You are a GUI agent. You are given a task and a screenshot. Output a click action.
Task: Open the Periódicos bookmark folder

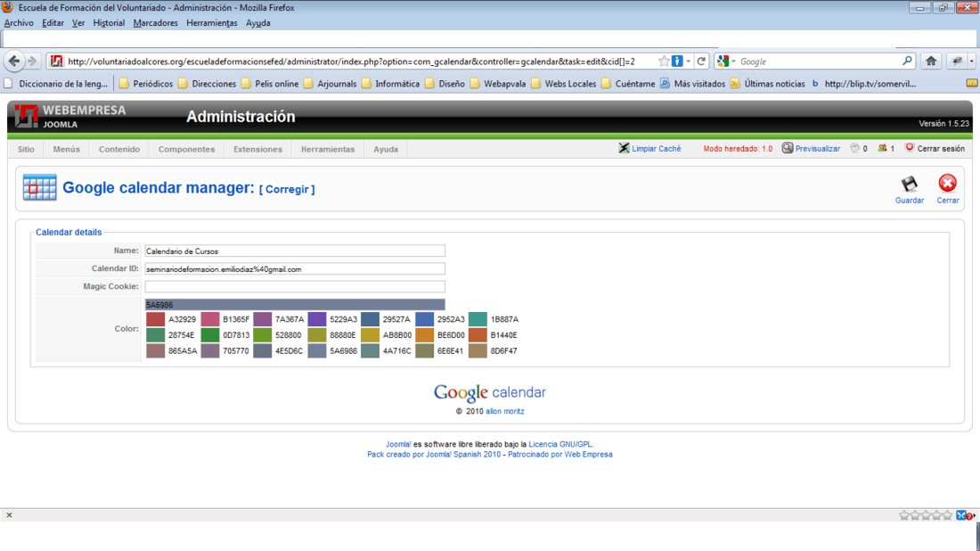point(146,83)
